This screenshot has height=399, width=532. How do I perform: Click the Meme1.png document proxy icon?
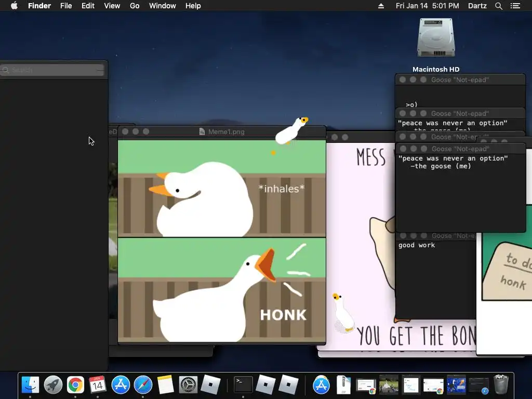click(202, 131)
